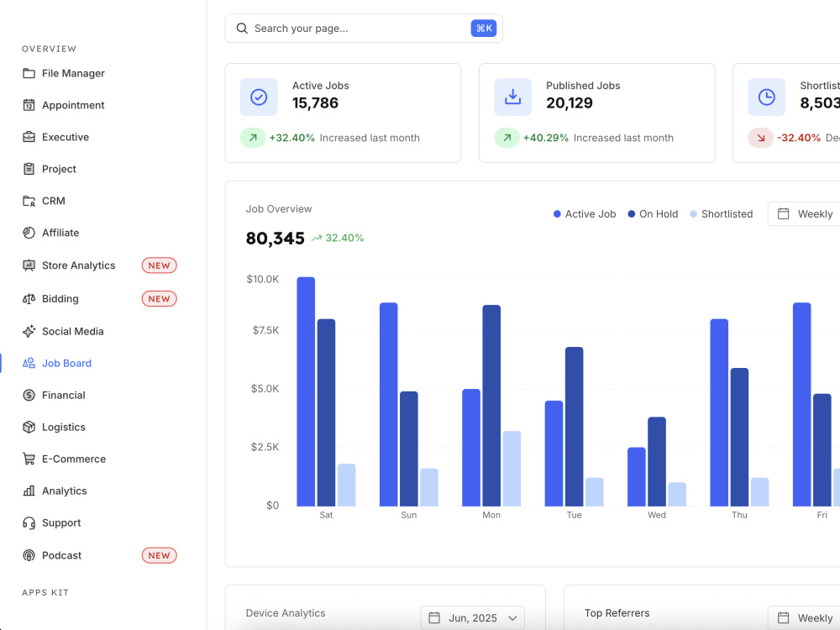
Task: Click the search magnifier icon
Action: [242, 29]
